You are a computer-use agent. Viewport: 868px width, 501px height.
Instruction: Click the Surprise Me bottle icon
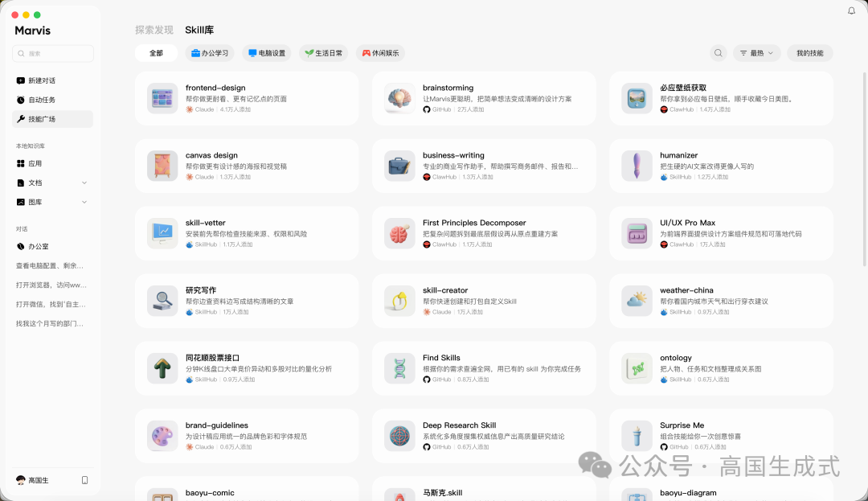pos(637,436)
